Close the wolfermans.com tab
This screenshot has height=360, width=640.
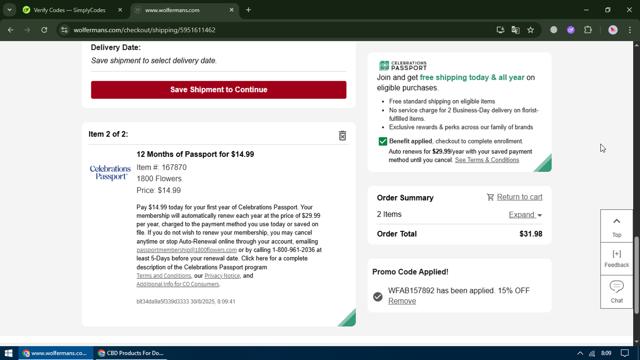tap(231, 10)
